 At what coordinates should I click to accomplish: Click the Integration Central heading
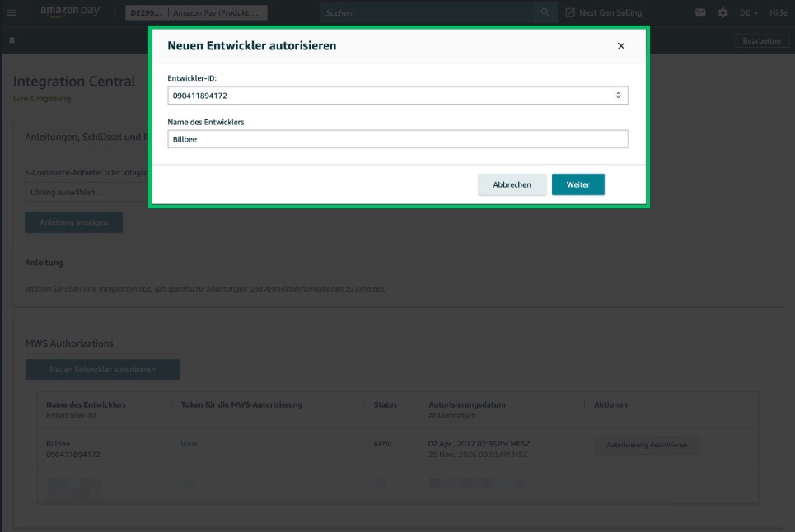(x=74, y=81)
